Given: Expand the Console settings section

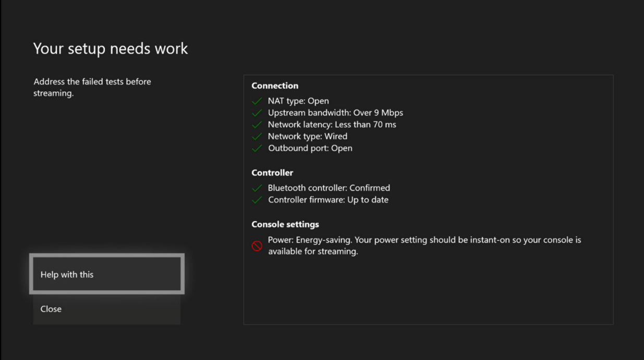Looking at the screenshot, I should (285, 224).
